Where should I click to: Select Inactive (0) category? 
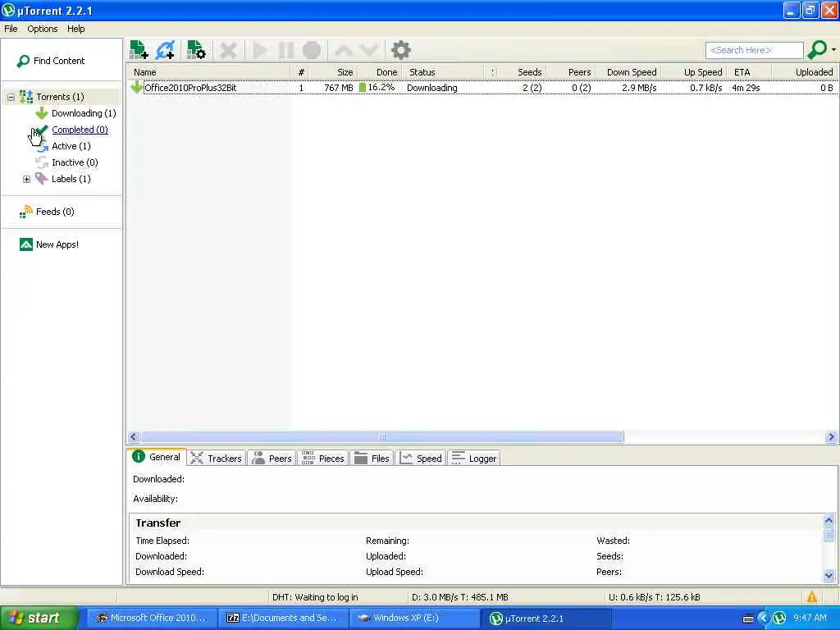75,162
